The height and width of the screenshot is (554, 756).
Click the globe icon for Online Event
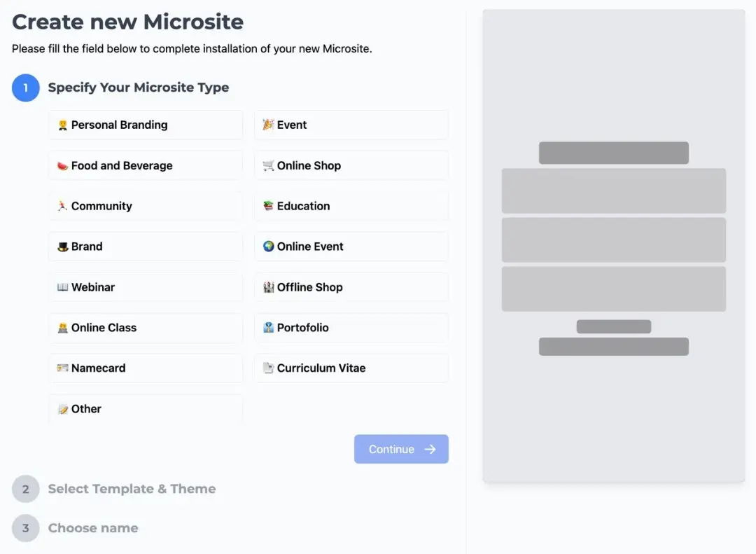268,247
